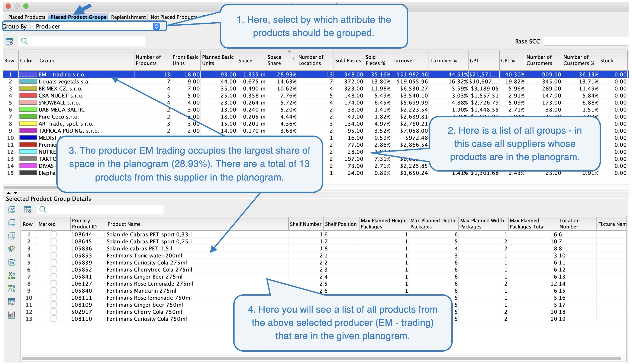Image resolution: width=632 pixels, height=364 pixels.
Task: Mark Fentimans Mandarin 275ml row
Action: tap(53, 291)
